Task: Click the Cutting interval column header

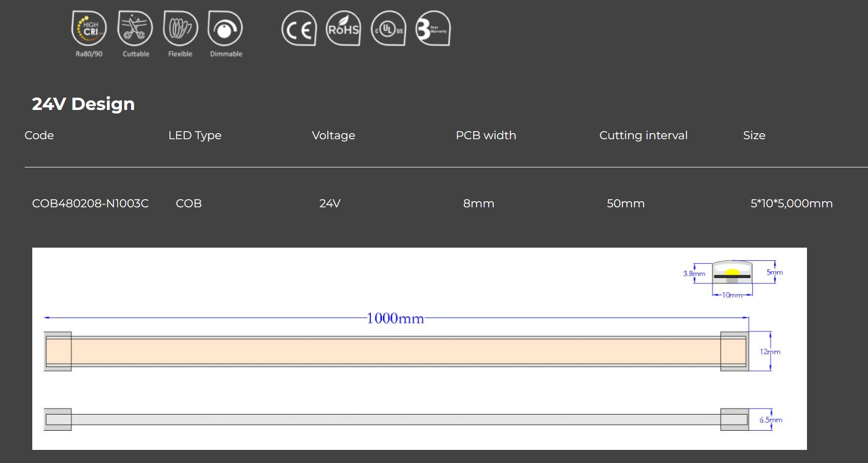Action: point(643,136)
